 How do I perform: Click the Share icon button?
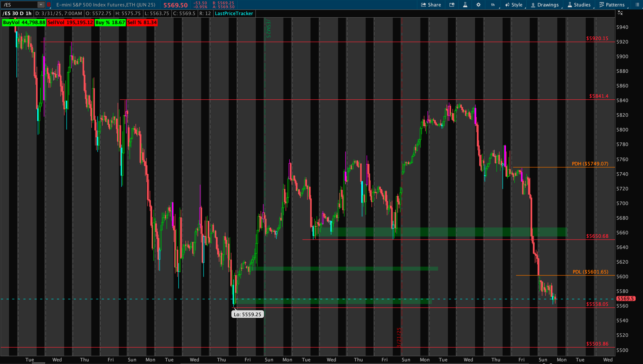point(424,5)
